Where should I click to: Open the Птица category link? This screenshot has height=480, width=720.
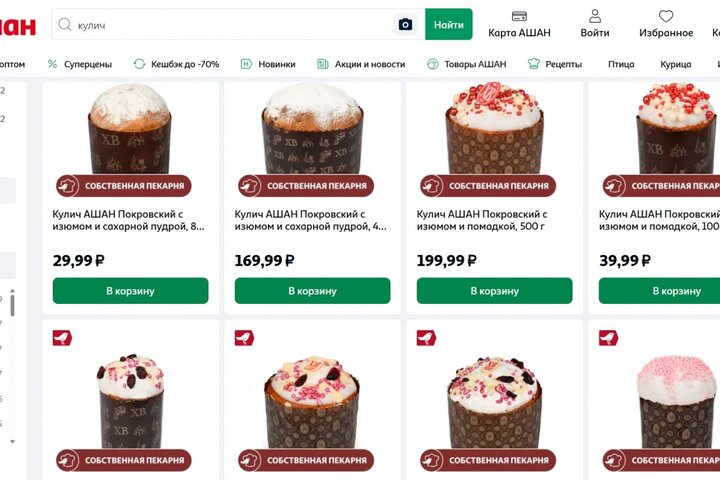click(x=621, y=64)
